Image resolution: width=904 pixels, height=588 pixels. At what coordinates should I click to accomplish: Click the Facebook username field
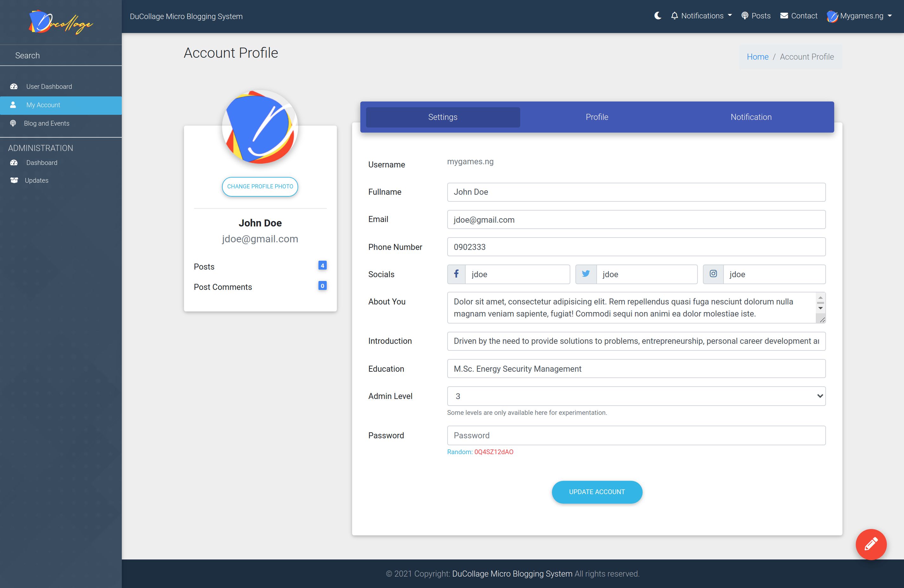pos(517,274)
